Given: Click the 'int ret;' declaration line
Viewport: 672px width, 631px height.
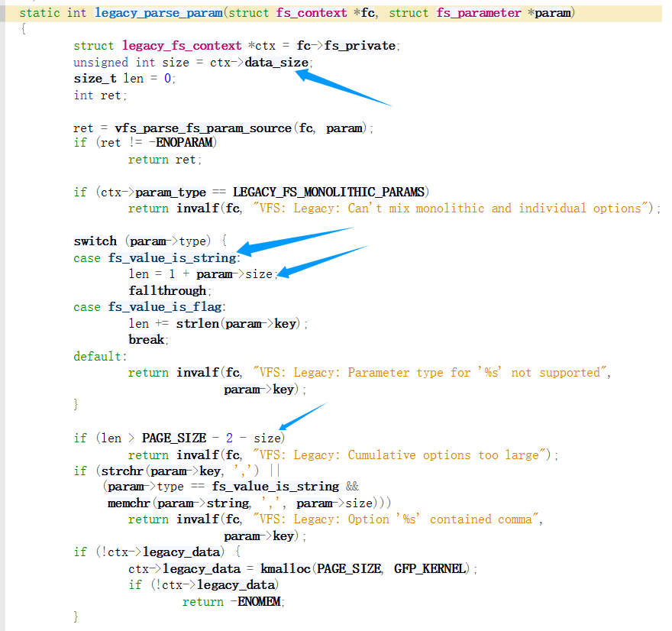Looking at the screenshot, I should click(x=100, y=95).
